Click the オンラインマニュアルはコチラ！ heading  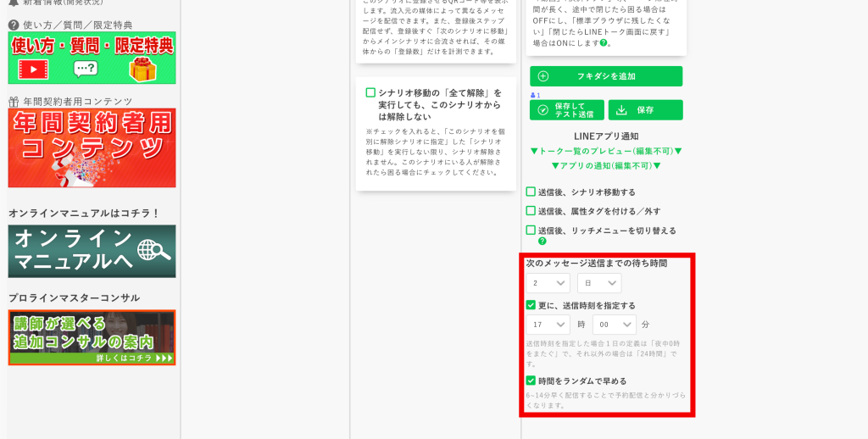[x=84, y=213]
